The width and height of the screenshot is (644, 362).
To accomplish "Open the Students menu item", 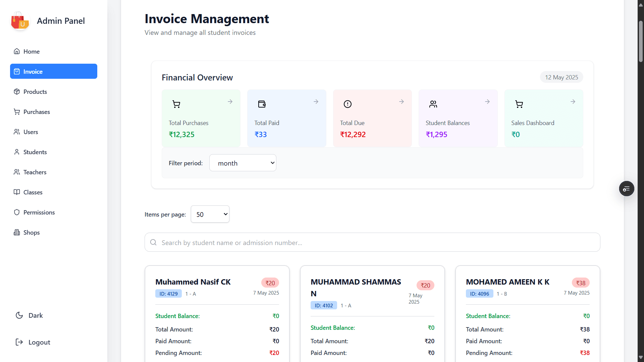I will [54, 152].
